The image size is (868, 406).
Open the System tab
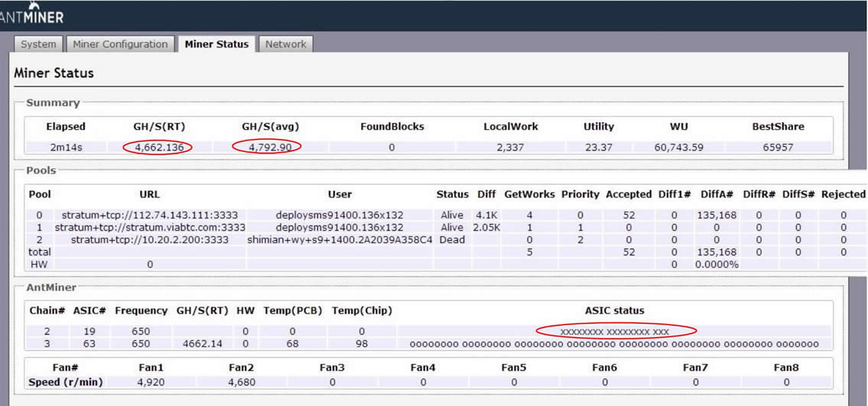click(38, 44)
